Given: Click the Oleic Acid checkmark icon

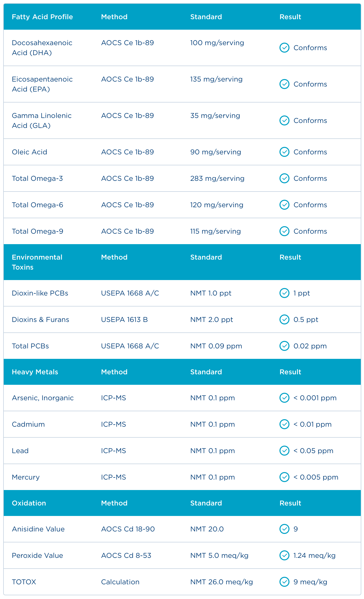Looking at the screenshot, I should (284, 152).
